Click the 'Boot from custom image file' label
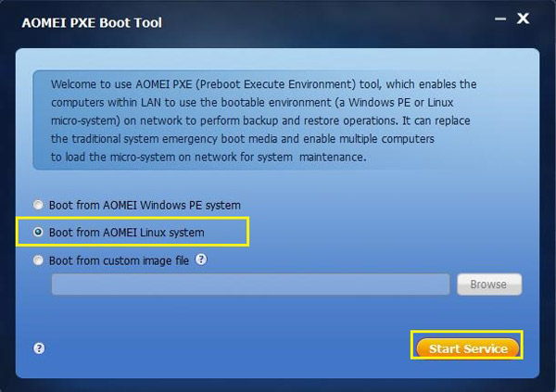This screenshot has height=392, width=556. pos(119,261)
